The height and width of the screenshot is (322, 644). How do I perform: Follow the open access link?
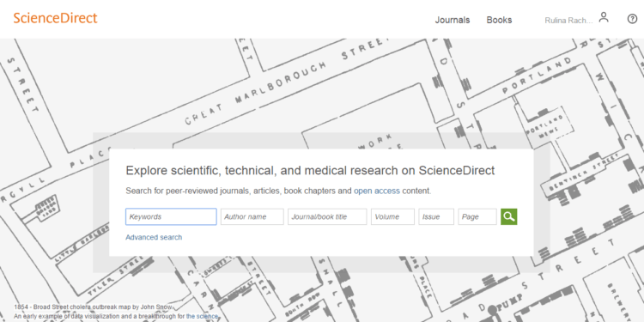coord(377,191)
